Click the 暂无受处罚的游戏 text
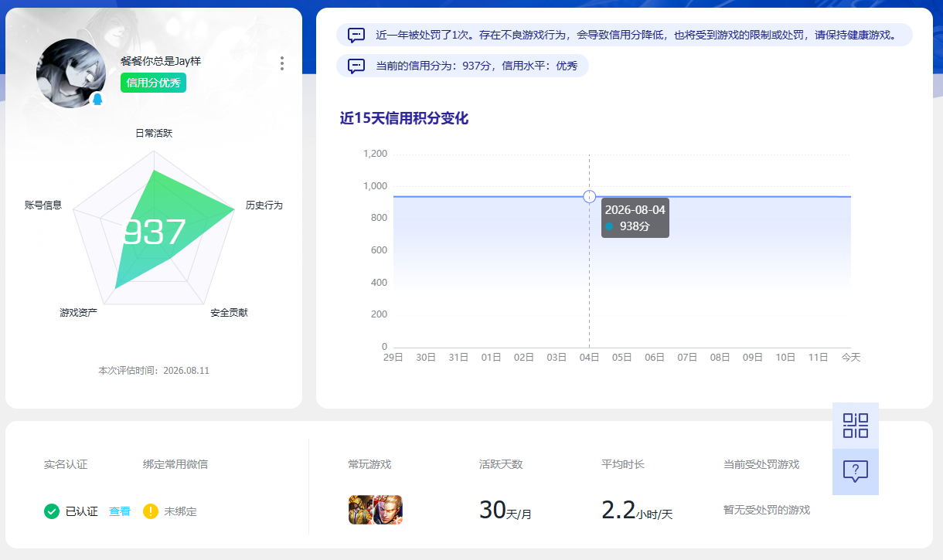Viewport: 943px width, 560px height. click(x=767, y=510)
